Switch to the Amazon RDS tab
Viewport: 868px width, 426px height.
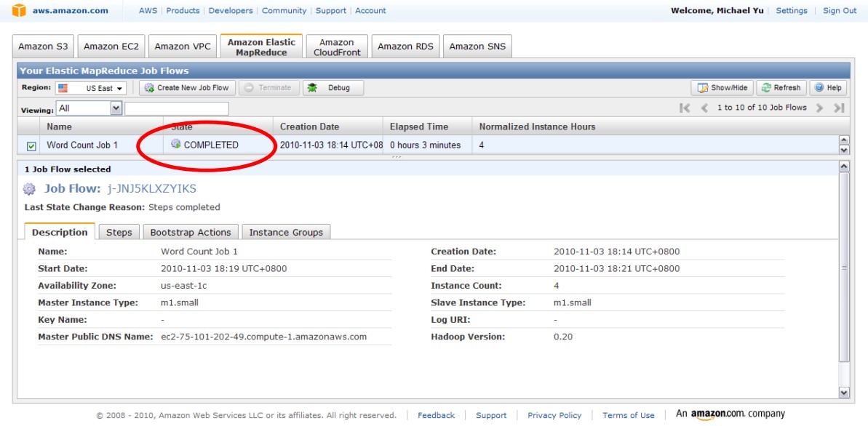coord(405,47)
